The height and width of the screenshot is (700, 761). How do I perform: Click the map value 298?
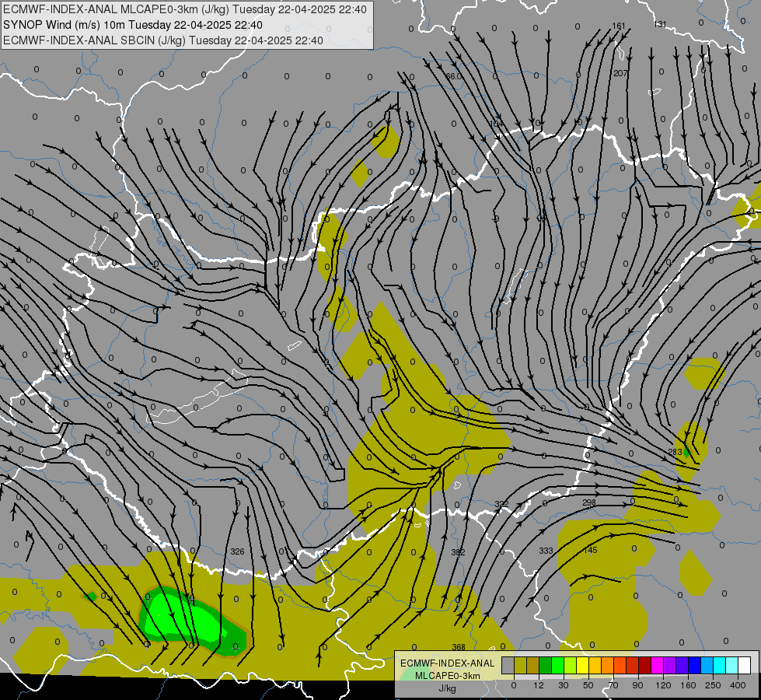click(x=588, y=502)
